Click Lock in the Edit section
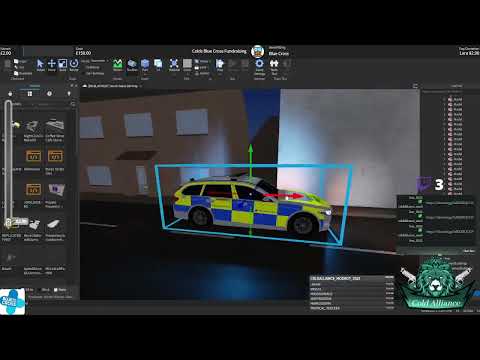This screenshot has width=480, height=360. (201, 67)
